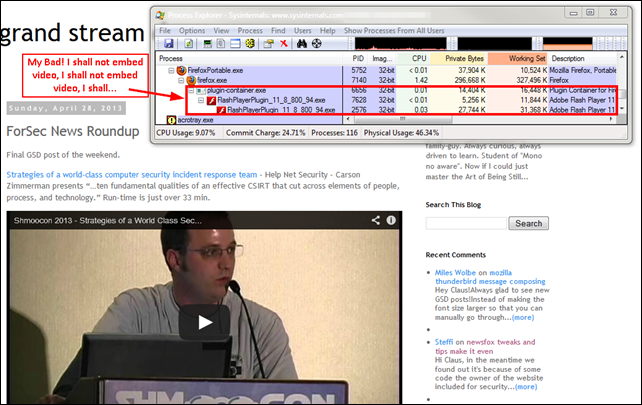Select the acrotray.exe process row
642x405 pixels.
[x=249, y=120]
